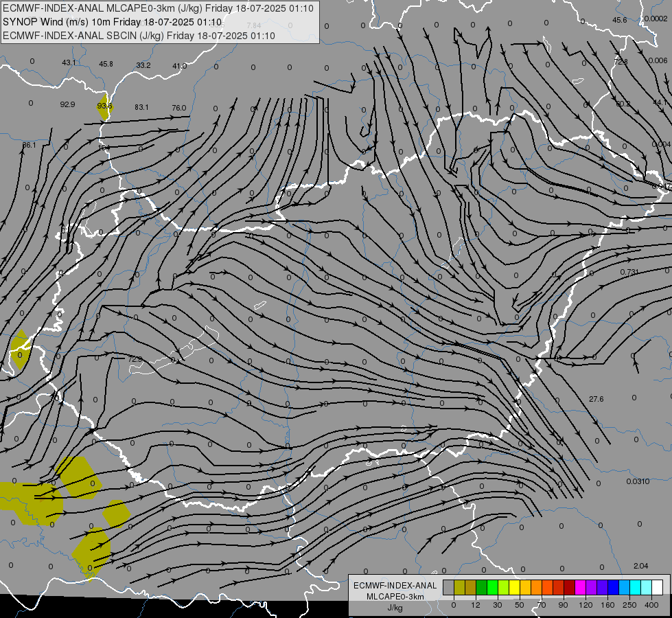The image size is (672, 618).
Task: Click the gray swatch in the MLCAPE legend
Action: (449, 587)
